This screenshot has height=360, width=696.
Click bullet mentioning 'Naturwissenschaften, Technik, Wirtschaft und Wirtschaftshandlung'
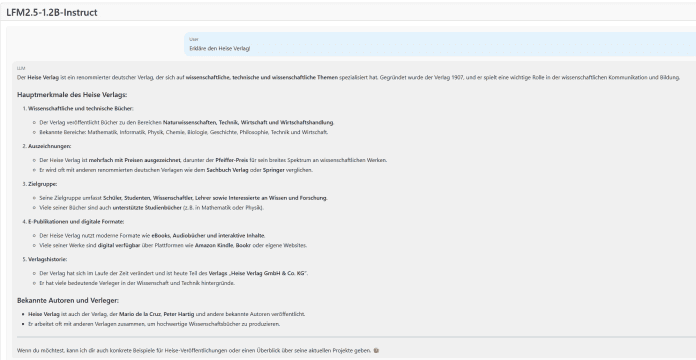pos(186,123)
